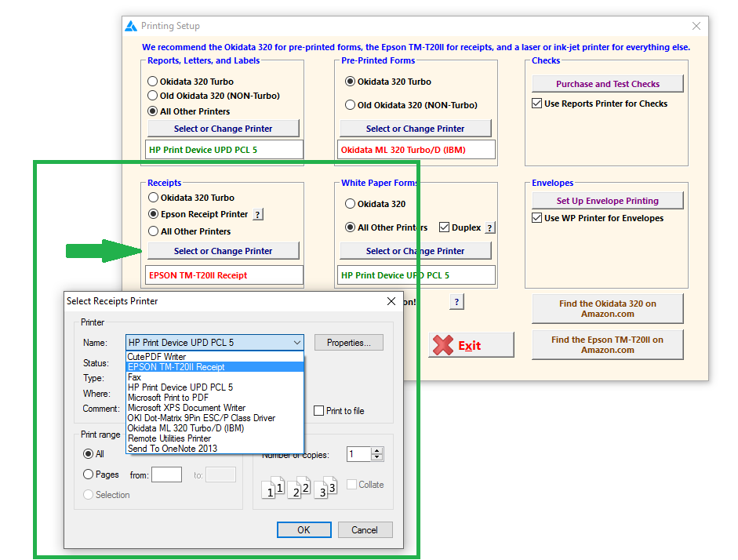Open Purchase and Test Checks
This screenshot has height=560, width=738.
pyautogui.click(x=608, y=84)
